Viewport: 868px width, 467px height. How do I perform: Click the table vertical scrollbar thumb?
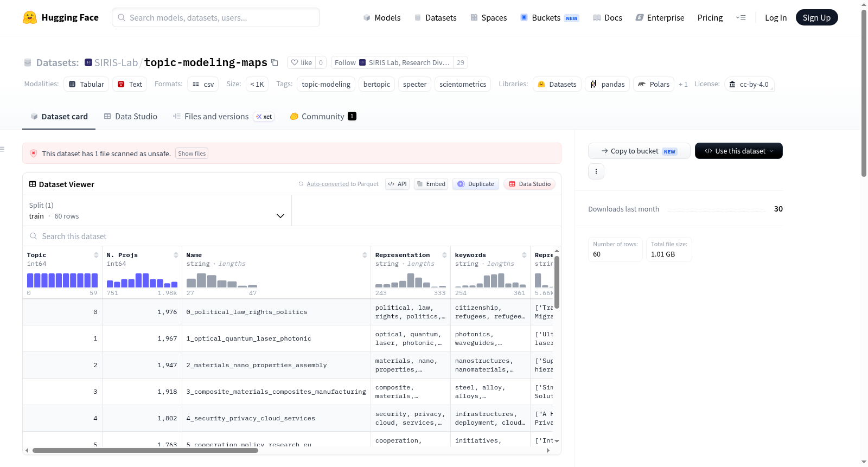tap(557, 282)
